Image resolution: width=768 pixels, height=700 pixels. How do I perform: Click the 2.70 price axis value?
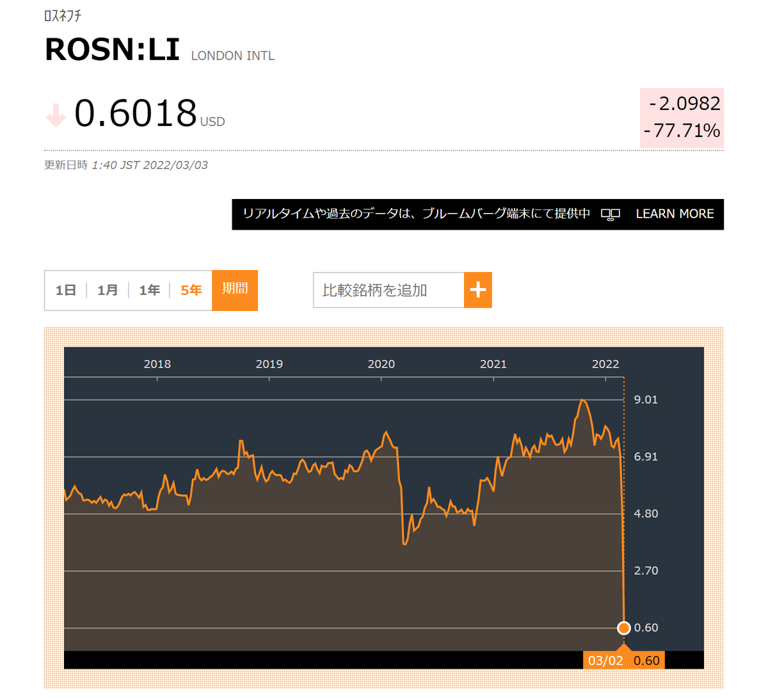(646, 571)
